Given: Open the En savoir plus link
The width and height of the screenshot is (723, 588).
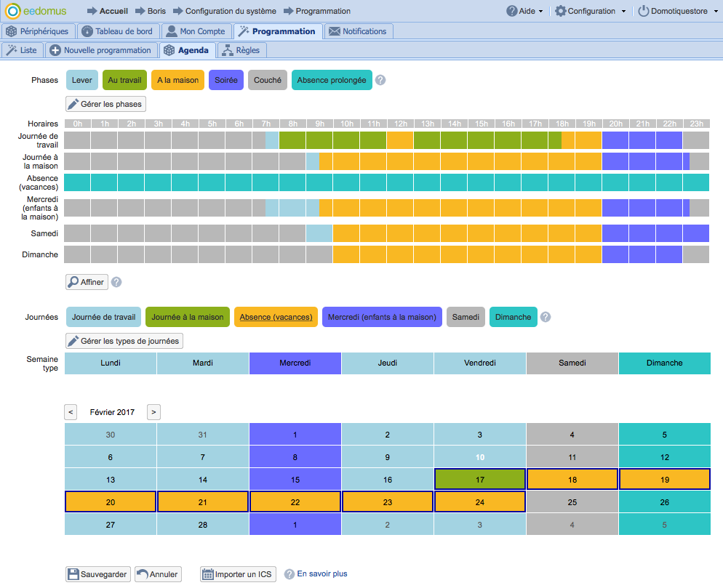Looking at the screenshot, I should click(322, 574).
